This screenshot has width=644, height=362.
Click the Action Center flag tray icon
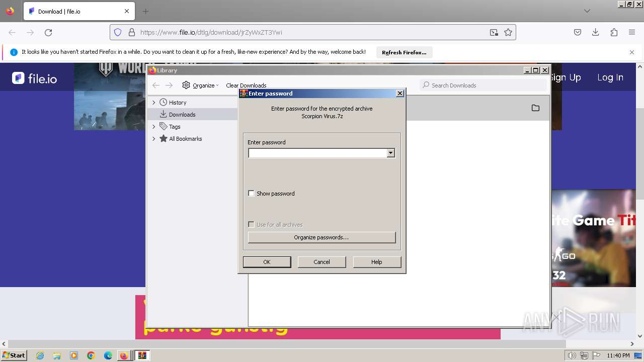597,355
